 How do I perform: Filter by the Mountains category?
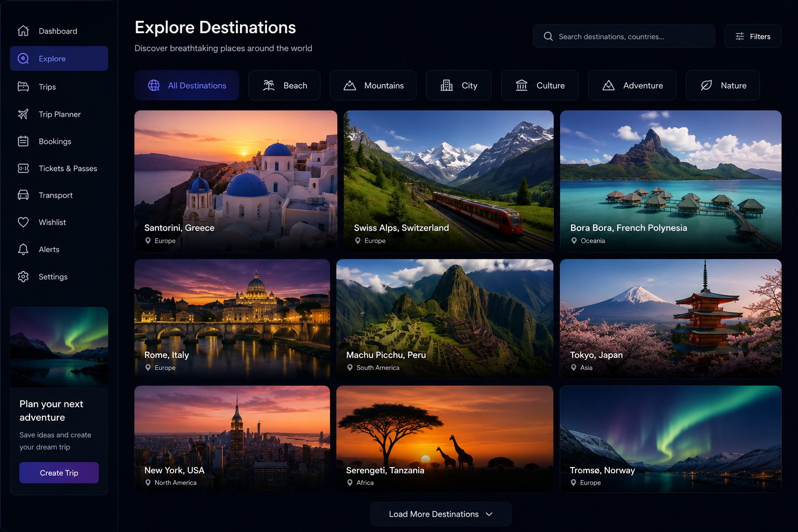(x=373, y=85)
